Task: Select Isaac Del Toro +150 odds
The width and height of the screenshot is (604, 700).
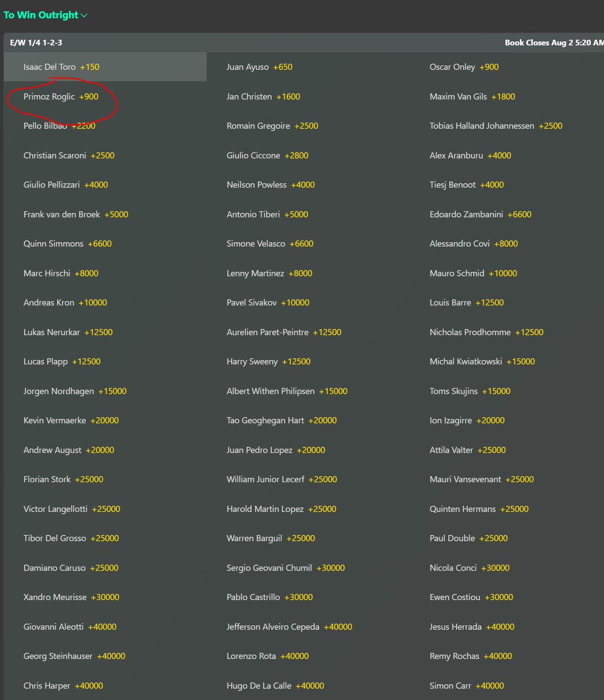Action: tap(61, 67)
